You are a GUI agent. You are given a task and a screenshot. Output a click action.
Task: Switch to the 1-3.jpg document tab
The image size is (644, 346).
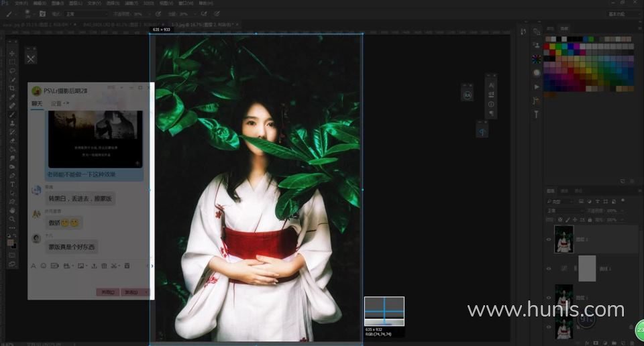[204, 25]
